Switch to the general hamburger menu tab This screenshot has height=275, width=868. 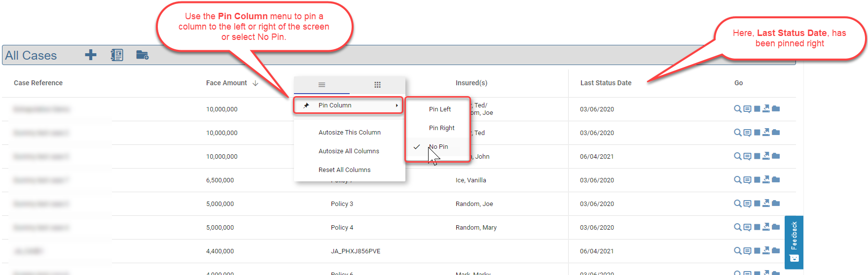click(x=322, y=85)
